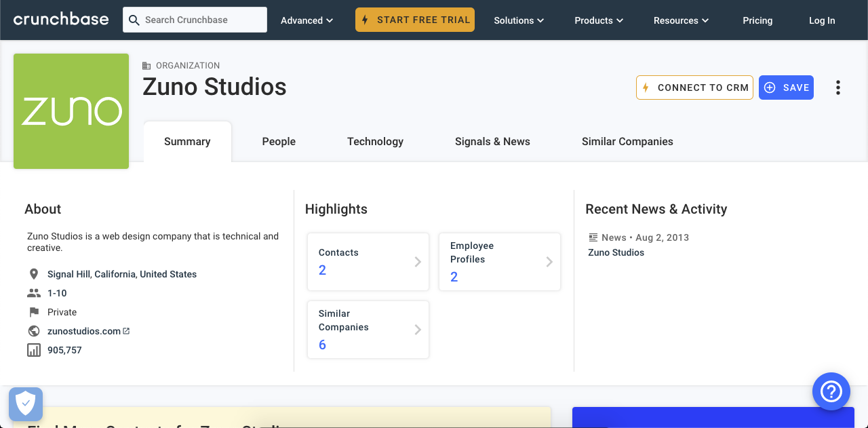Open the Solutions dropdown menu
Image resolution: width=868 pixels, height=428 pixels.
[519, 20]
